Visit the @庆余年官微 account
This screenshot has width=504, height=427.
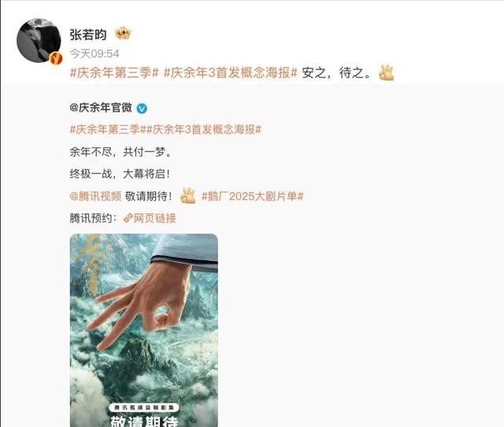101,108
